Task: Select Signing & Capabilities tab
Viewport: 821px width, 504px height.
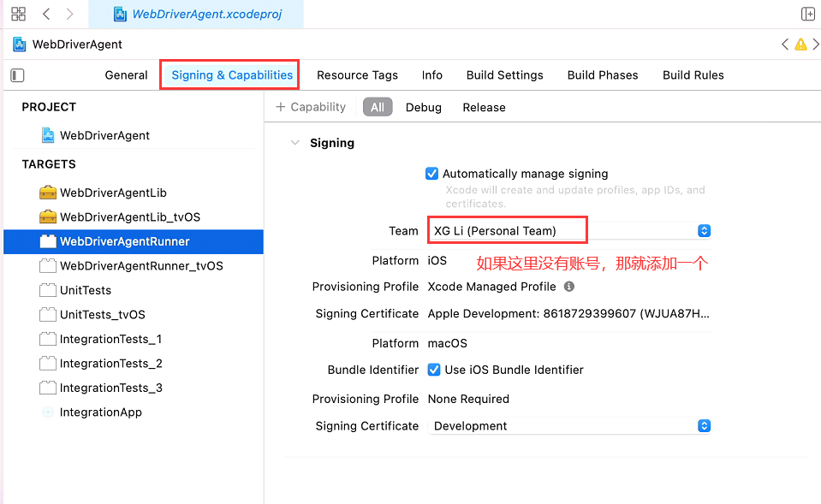Action: 232,74
